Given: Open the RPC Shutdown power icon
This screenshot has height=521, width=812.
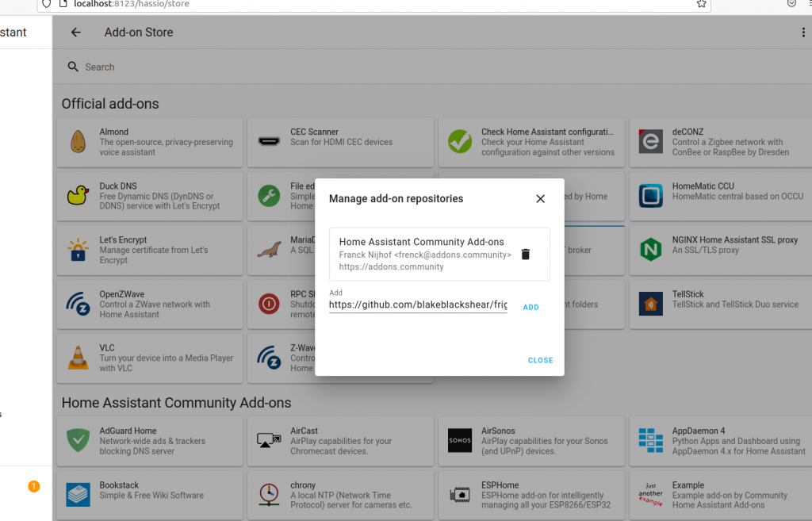Looking at the screenshot, I should (269, 304).
